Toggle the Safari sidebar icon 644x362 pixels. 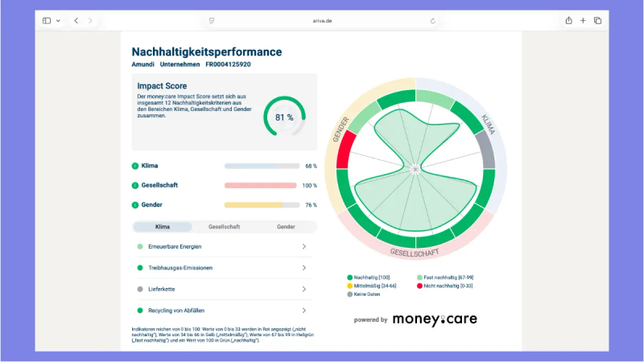point(47,21)
